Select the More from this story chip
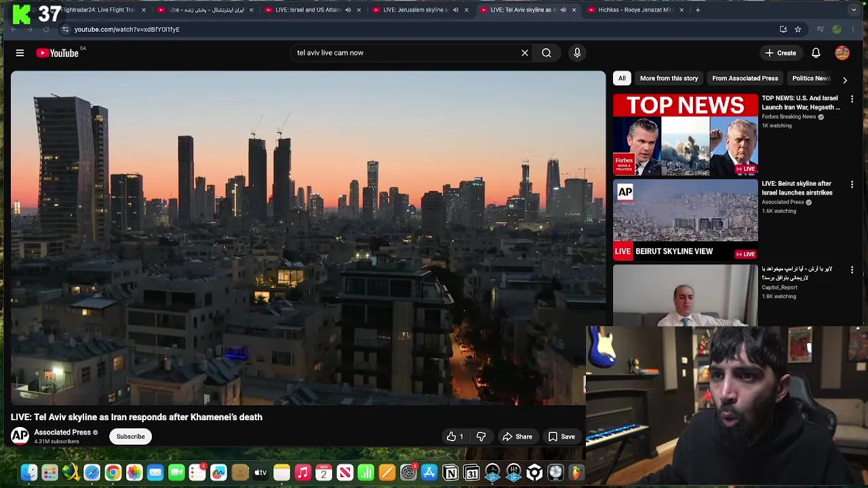This screenshot has height=488, width=868. click(669, 78)
